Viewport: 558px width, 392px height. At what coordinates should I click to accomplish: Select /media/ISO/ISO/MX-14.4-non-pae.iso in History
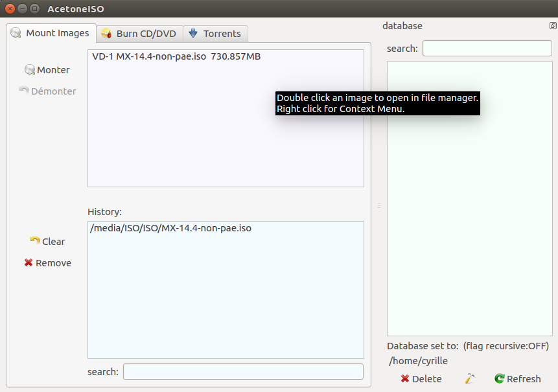(x=226, y=228)
